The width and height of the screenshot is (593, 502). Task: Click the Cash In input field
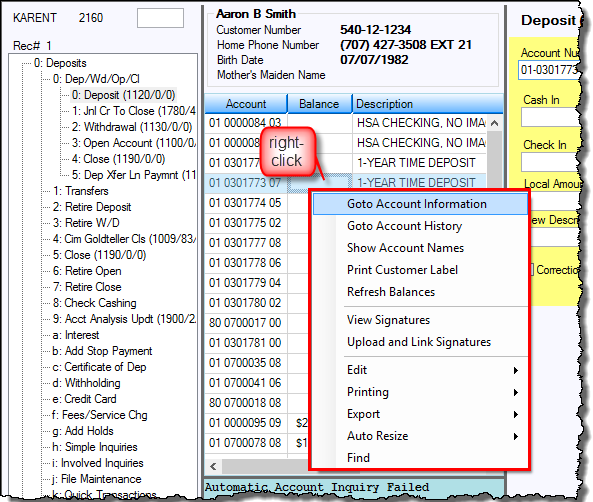pyautogui.click(x=550, y=117)
